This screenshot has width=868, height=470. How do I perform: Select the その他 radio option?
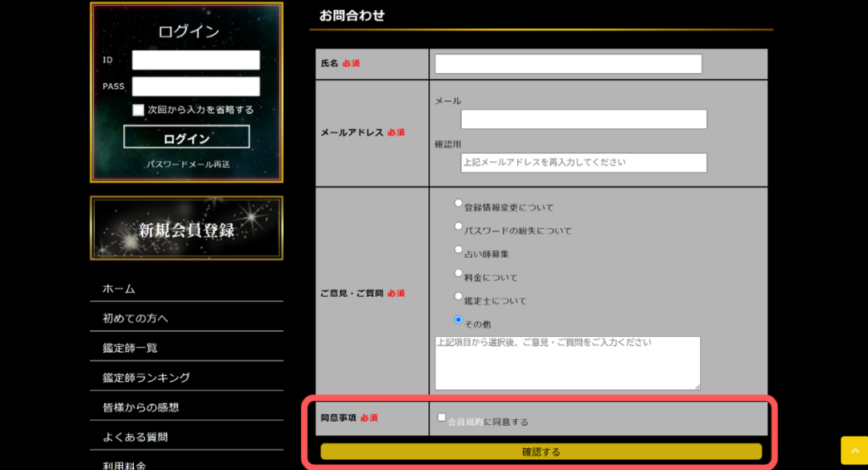459,320
